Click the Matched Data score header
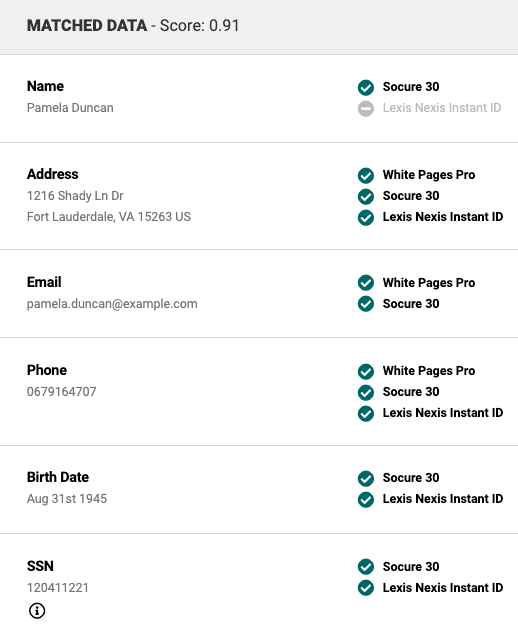The height and width of the screenshot is (640, 518). click(x=133, y=25)
